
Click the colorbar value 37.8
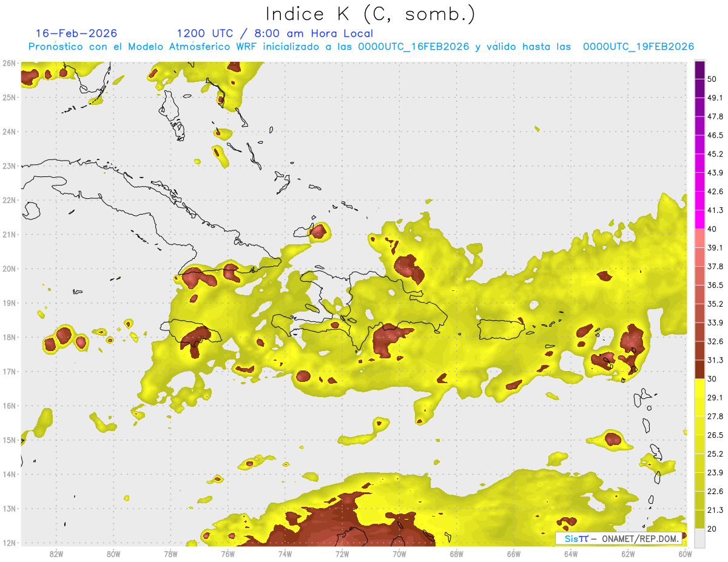click(x=715, y=266)
